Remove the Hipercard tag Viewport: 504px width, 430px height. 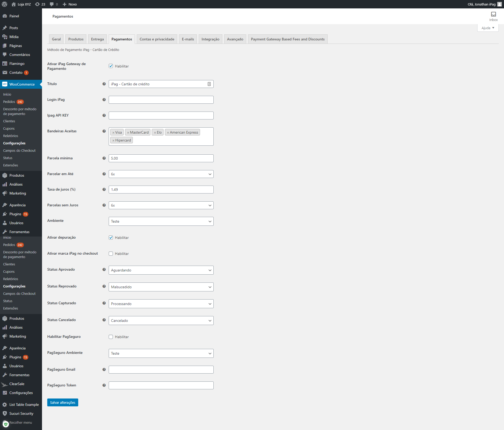pyautogui.click(x=113, y=141)
